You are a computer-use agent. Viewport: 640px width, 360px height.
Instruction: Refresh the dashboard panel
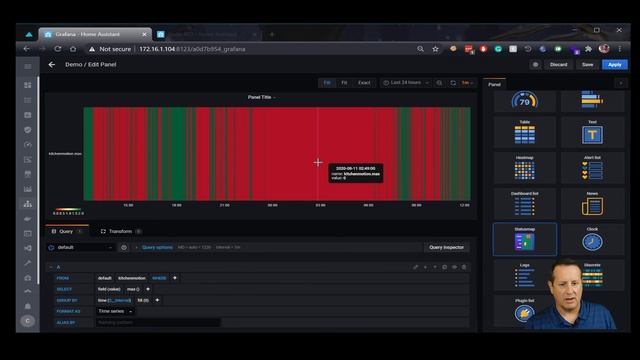453,83
